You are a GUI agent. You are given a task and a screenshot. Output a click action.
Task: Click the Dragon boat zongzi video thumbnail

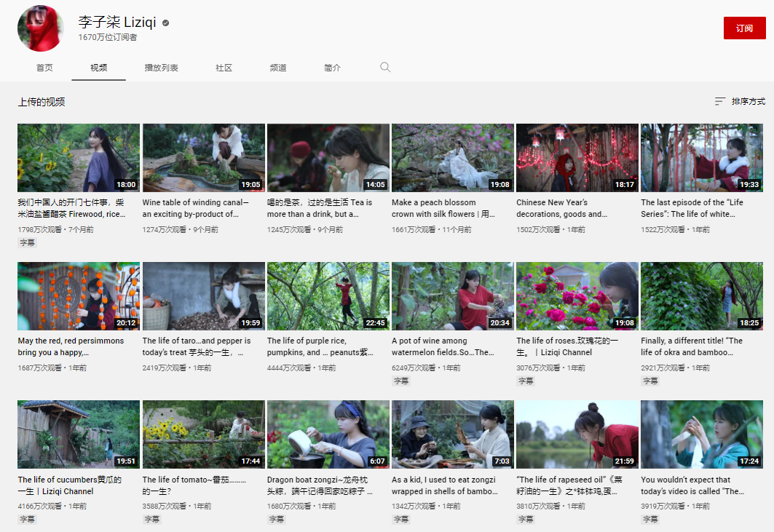[x=328, y=434]
